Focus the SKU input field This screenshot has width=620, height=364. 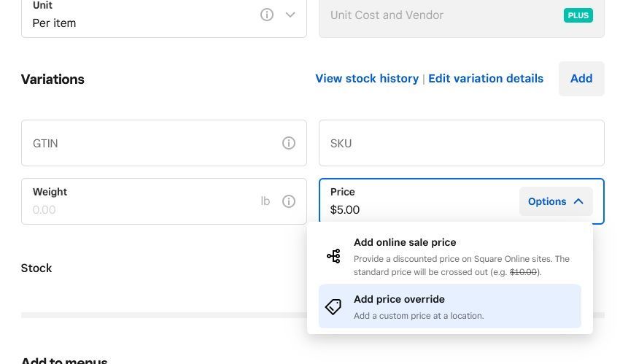tap(461, 143)
